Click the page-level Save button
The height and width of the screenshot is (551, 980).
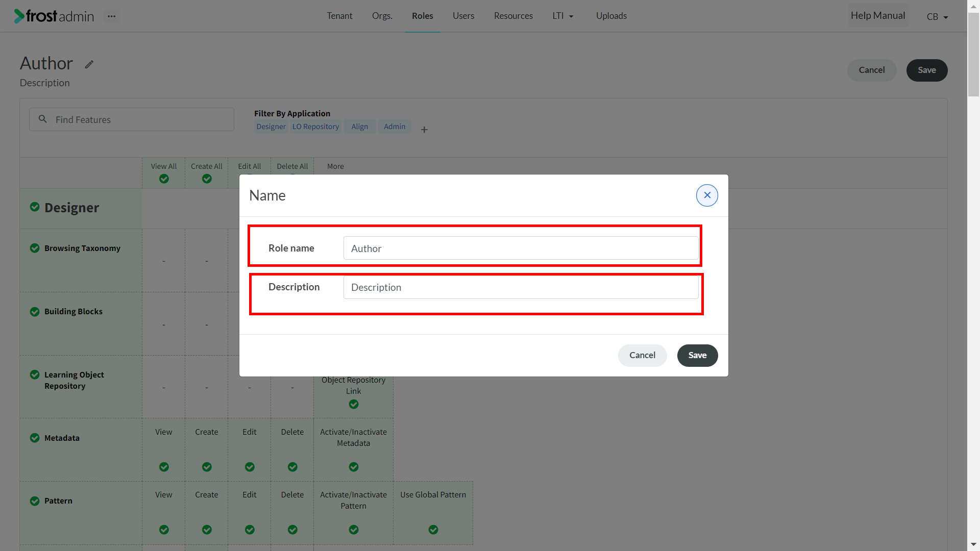(927, 70)
